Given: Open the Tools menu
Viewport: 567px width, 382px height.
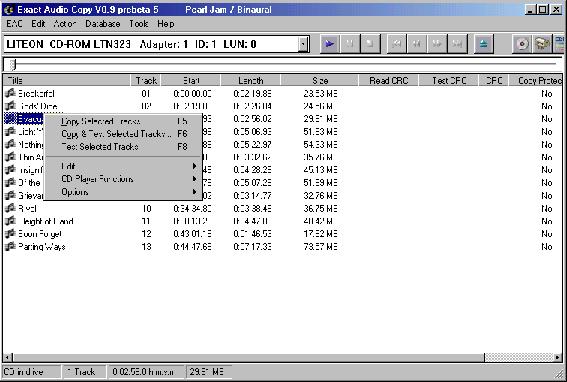Looking at the screenshot, I should [139, 24].
